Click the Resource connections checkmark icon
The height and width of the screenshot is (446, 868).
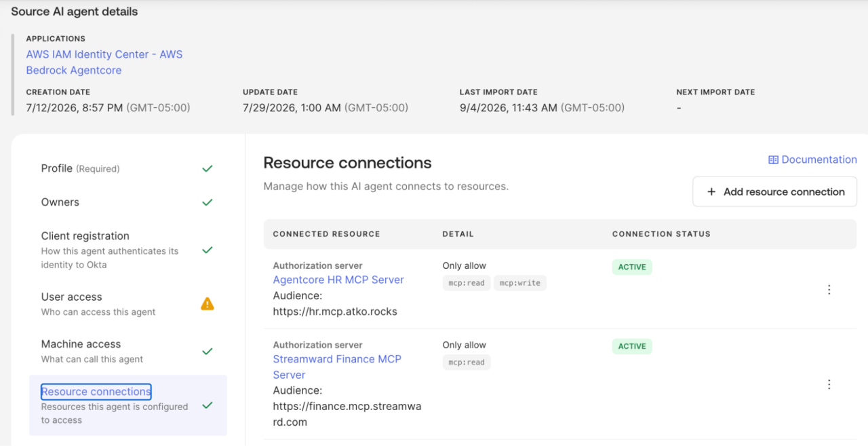click(x=208, y=405)
